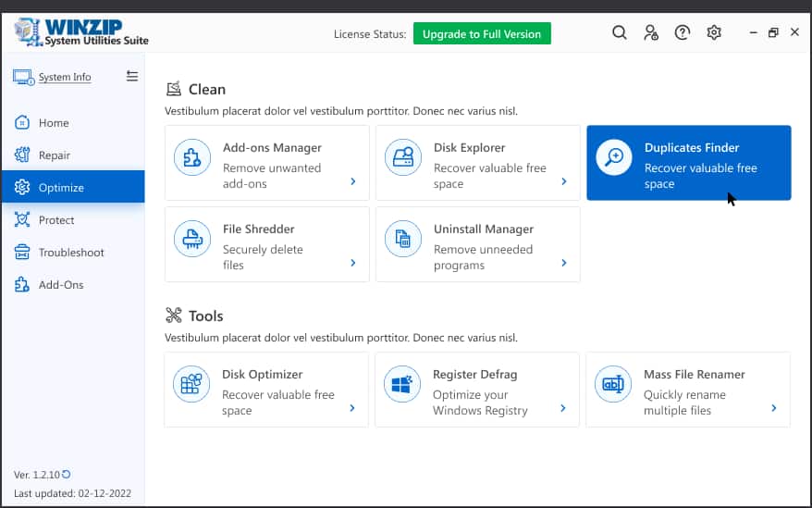Image resolution: width=812 pixels, height=508 pixels.
Task: Open the help question mark icon
Action: (x=682, y=33)
